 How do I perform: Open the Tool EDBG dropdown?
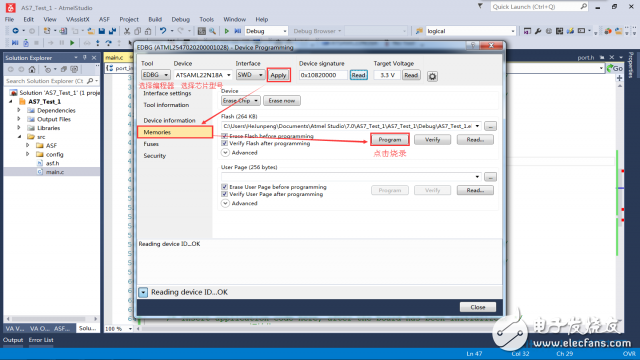[156, 75]
